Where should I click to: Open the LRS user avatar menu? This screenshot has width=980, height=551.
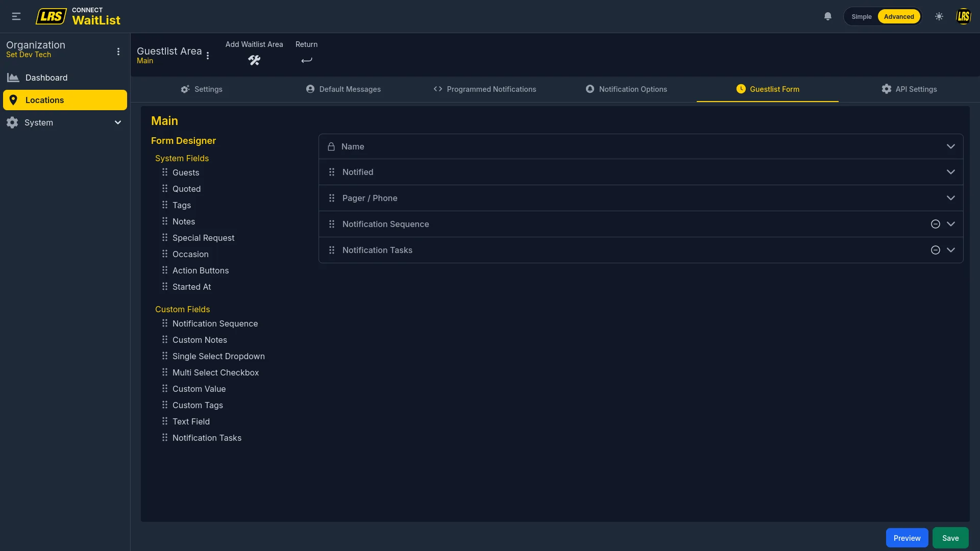click(963, 16)
